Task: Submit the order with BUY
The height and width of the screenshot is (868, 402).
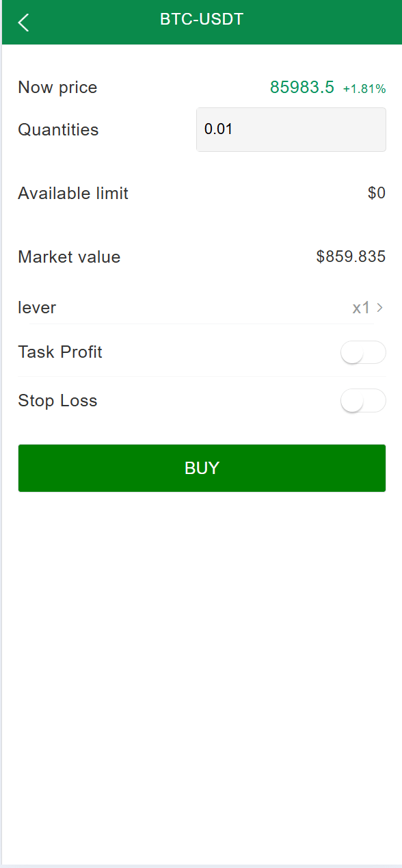Action: pyautogui.click(x=202, y=468)
